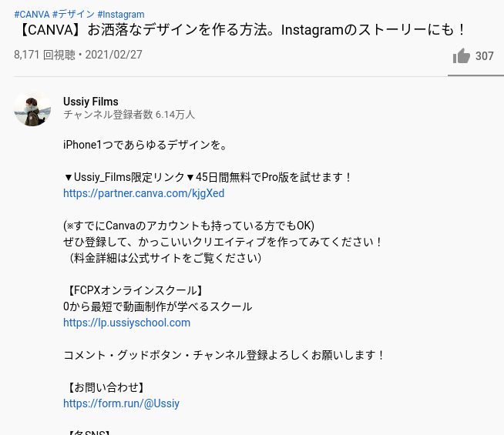Open the form.run/@Ussiy contact link
Screen dimensions: 504x435
pyautogui.click(x=121, y=403)
